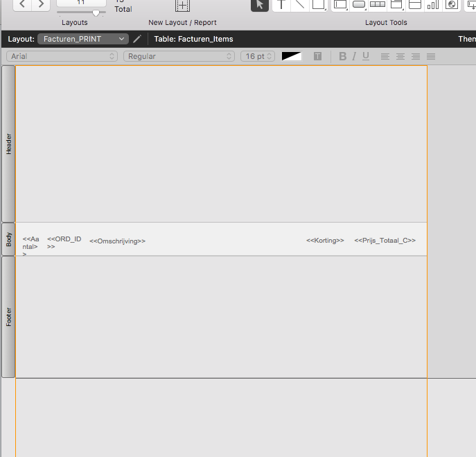Click the New Layout / Report icon
Viewport: 476px width, 457px height.
click(x=182, y=6)
